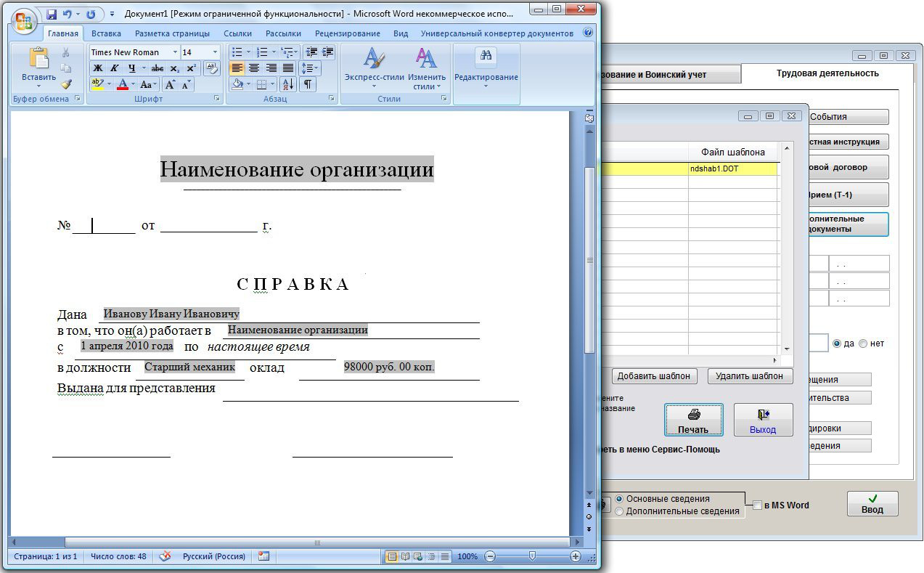This screenshot has height=573, width=924.
Task: Toggle bold formatting (Ж) in the ribbon
Action: pyautogui.click(x=97, y=68)
